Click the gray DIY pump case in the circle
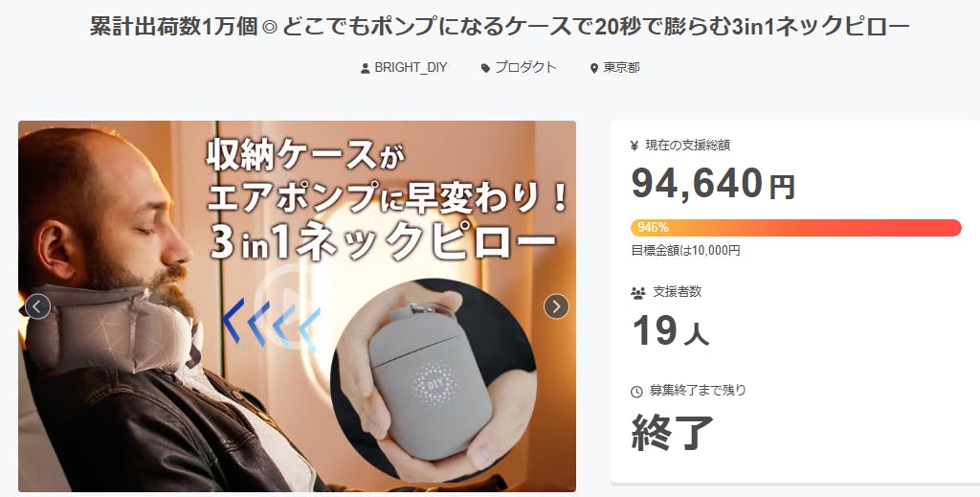Screen dimensions: 980x497 [432, 379]
